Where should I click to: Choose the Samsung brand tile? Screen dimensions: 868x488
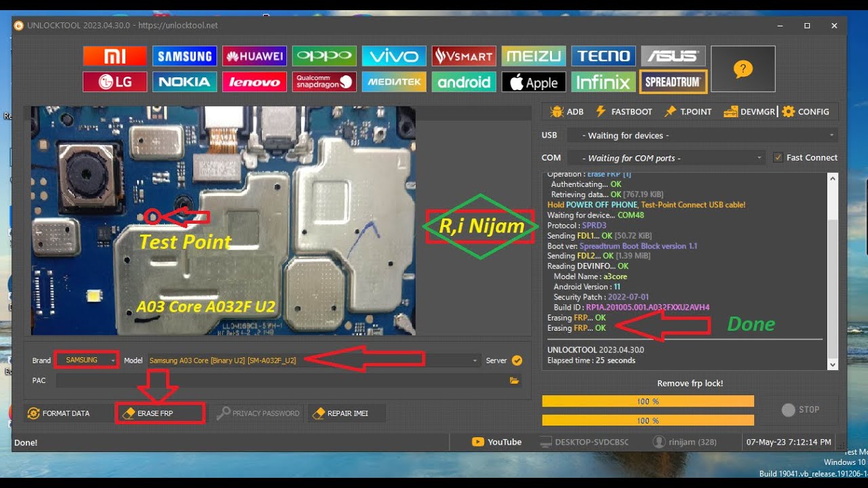(x=184, y=56)
